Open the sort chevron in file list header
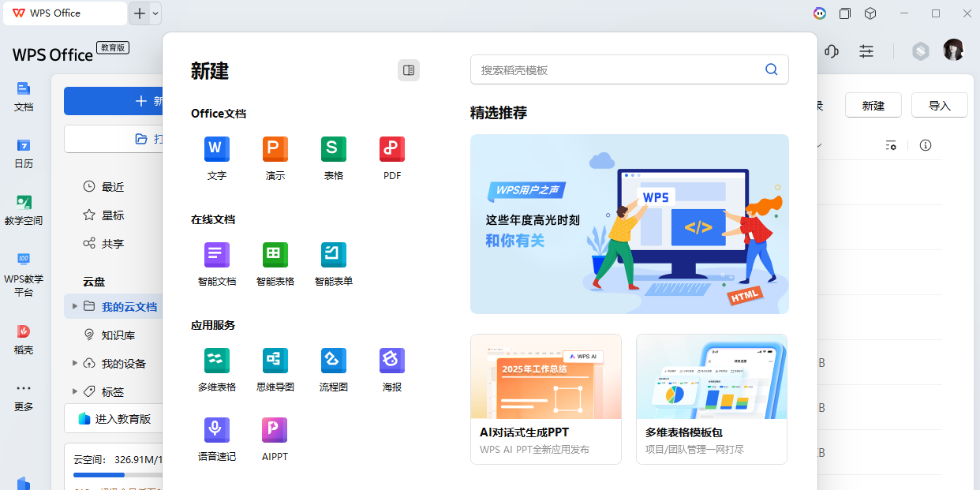980x490 pixels. click(820, 145)
